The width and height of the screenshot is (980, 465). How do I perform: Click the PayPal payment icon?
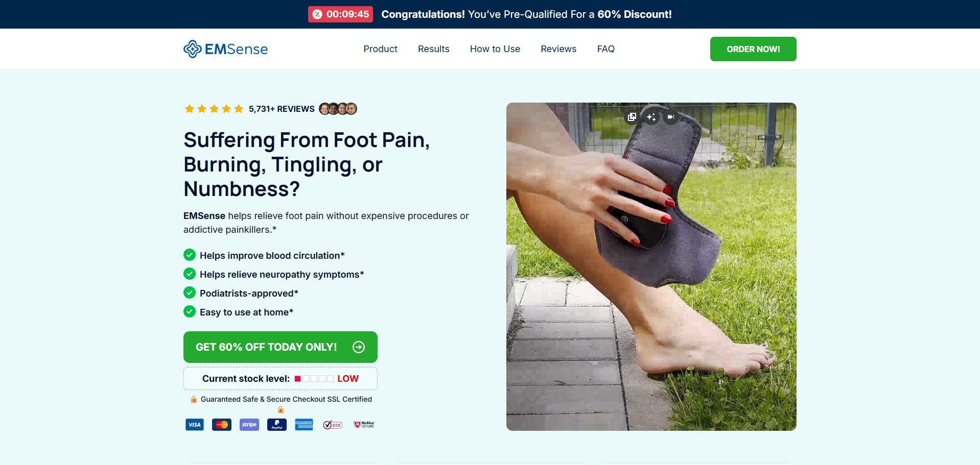277,425
